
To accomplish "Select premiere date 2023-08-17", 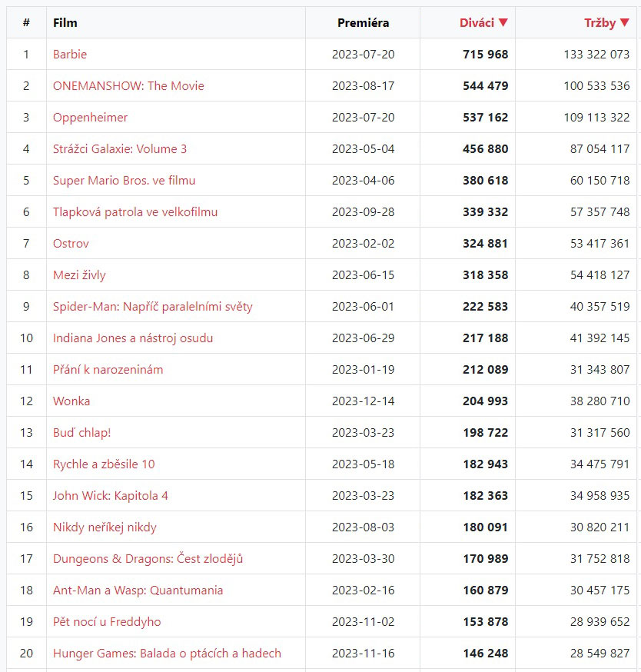I will click(x=364, y=85).
